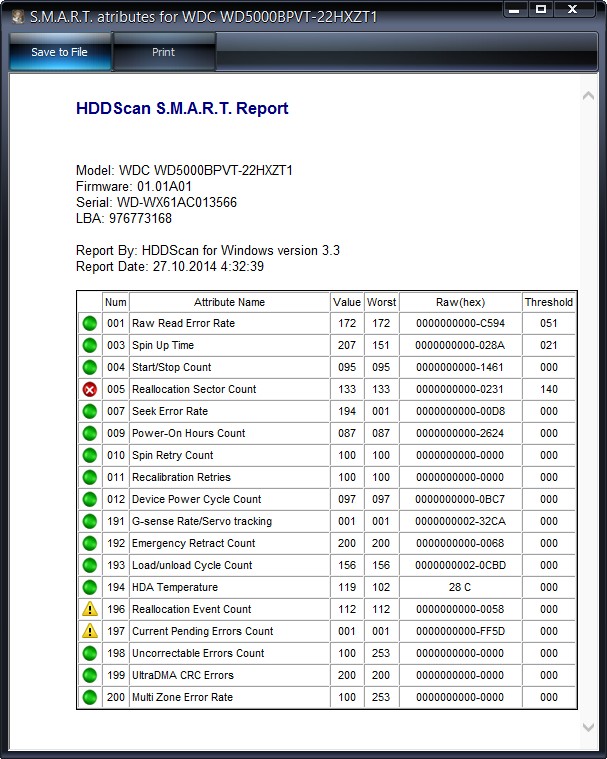This screenshot has height=759, width=607.
Task: Maximize the S.M.A.R.T. attributes window
Action: pyautogui.click(x=541, y=9)
